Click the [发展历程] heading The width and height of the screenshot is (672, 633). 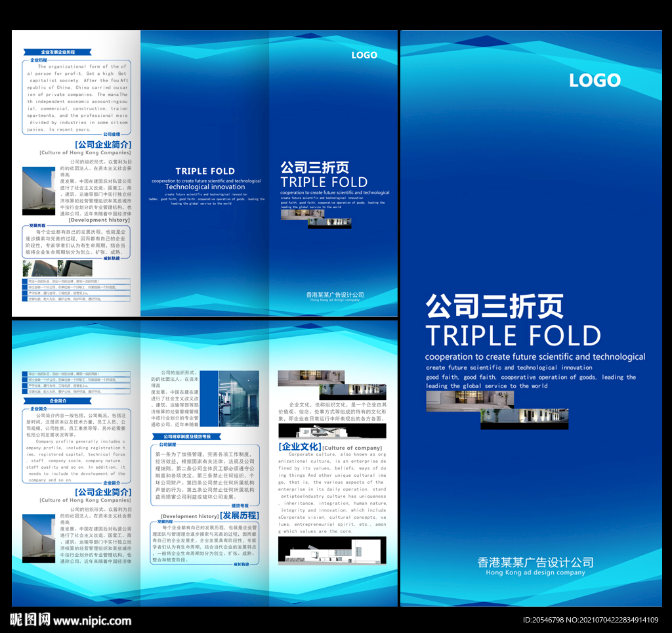[239, 515]
